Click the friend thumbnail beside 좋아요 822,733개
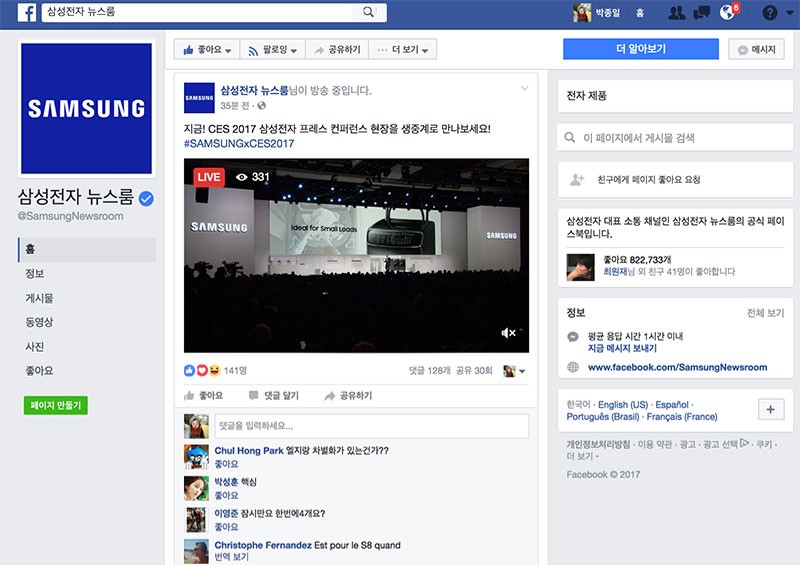 coord(581,267)
